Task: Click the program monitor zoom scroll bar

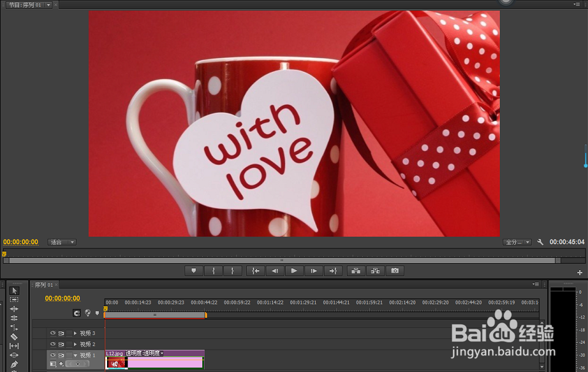Action: 282,261
